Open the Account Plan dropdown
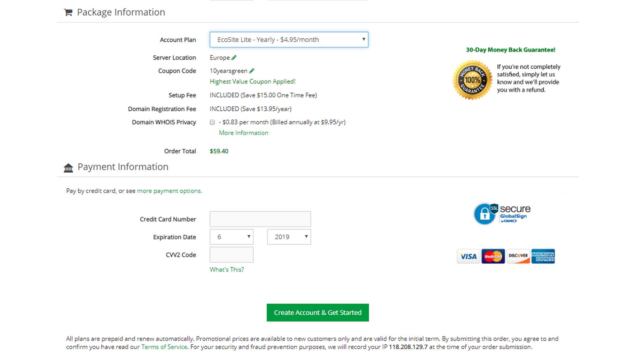The image size is (644, 362). 289,40
